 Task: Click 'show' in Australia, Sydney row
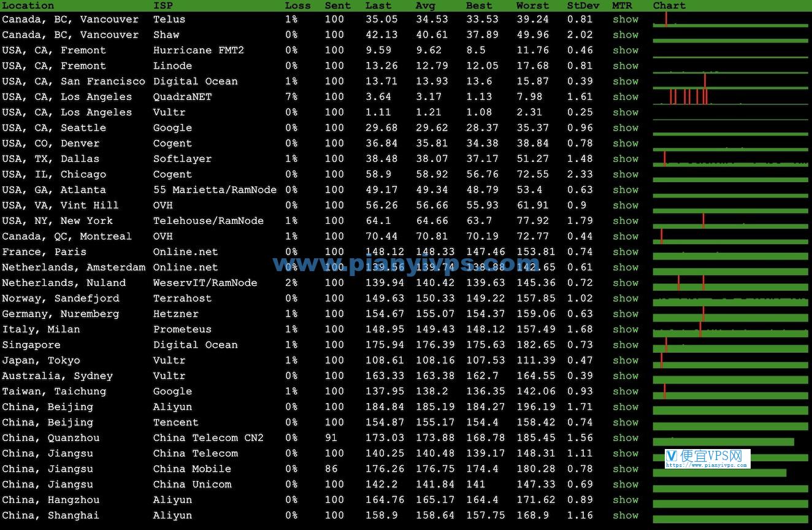[x=626, y=375]
